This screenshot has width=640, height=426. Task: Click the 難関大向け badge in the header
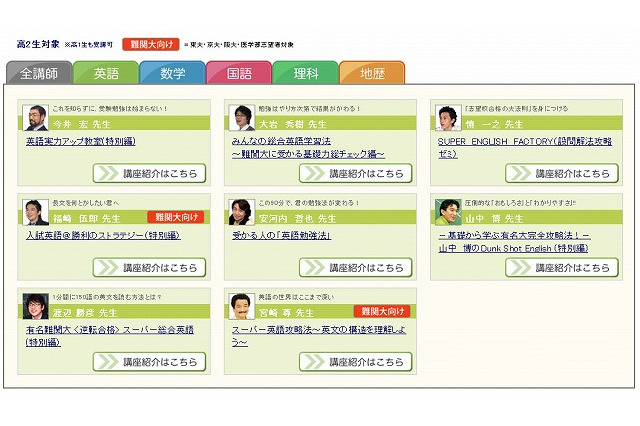coord(151,44)
